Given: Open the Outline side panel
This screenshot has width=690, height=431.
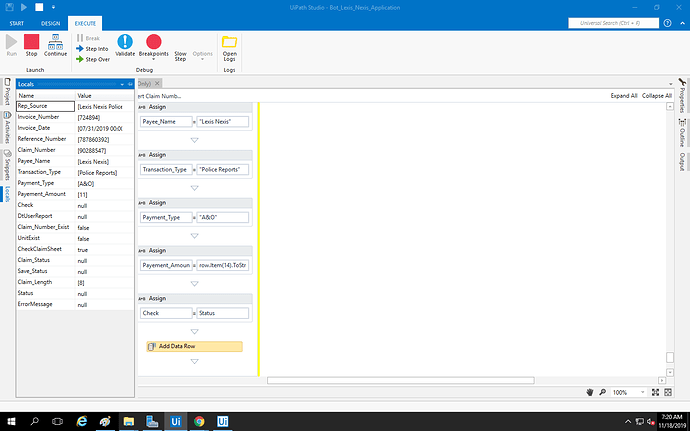Looking at the screenshot, I should tap(682, 133).
